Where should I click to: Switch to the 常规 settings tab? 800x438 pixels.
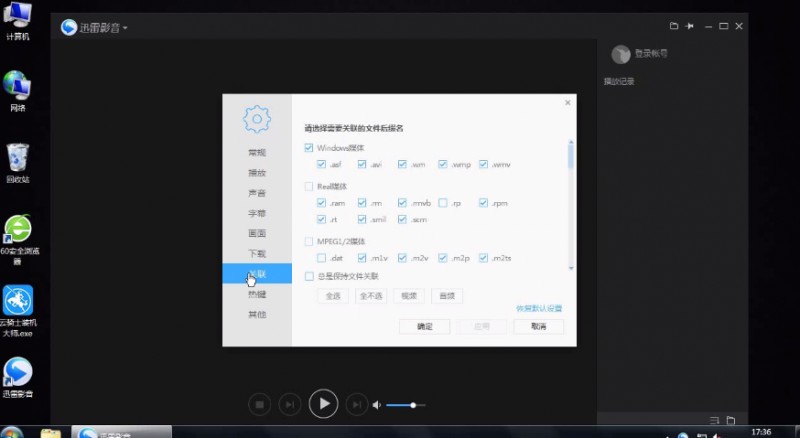257,153
